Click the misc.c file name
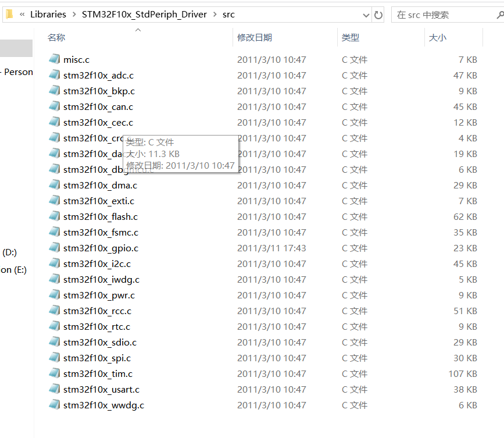 point(77,59)
